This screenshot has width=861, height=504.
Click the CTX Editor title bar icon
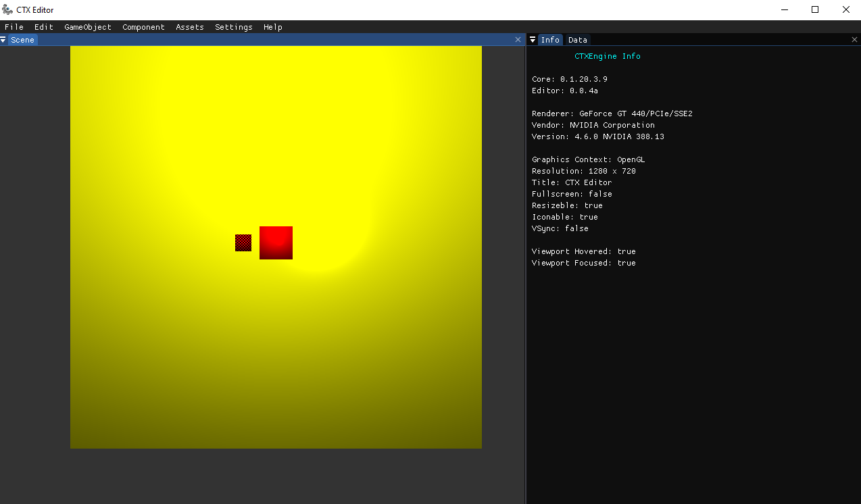[x=7, y=10]
